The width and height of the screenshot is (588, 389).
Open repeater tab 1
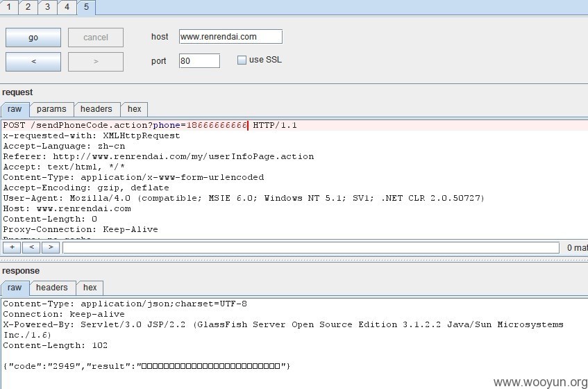8,7
